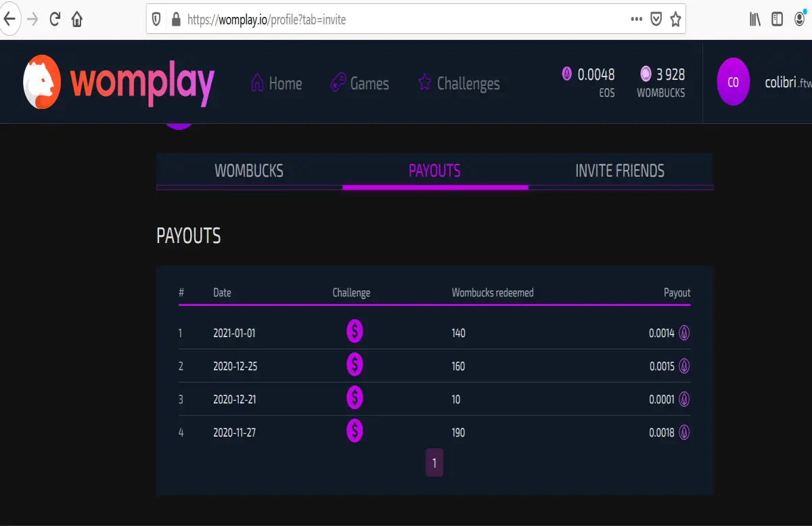Open Games in navigation
The image size is (812, 526).
pos(369,83)
